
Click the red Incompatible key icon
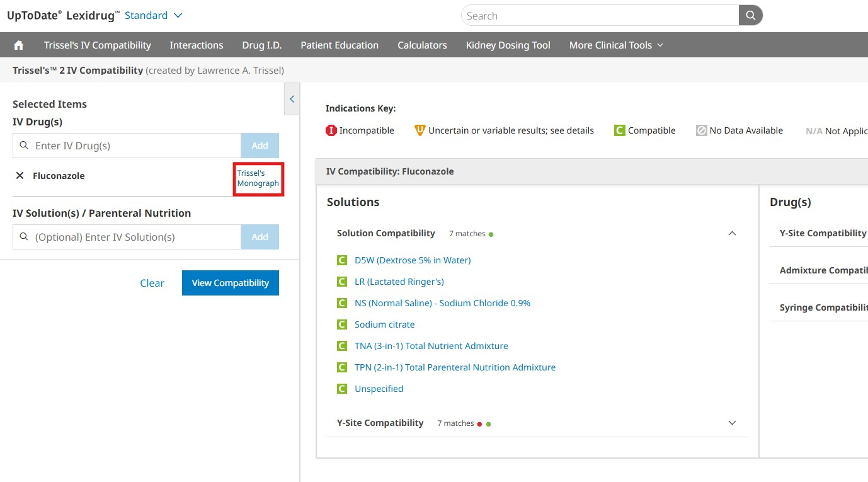(x=331, y=130)
